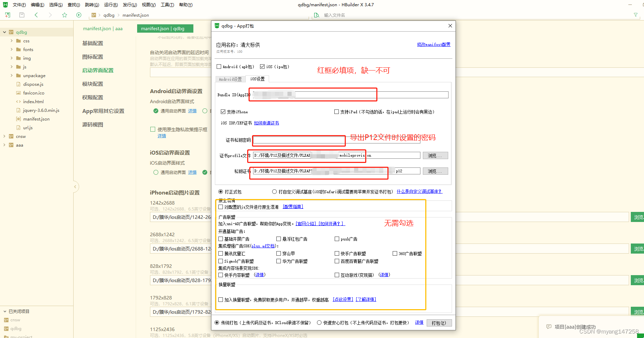Collapse the left sidebar with round arrow
Image resolution: width=644 pixels, height=338 pixels.
coord(75,187)
